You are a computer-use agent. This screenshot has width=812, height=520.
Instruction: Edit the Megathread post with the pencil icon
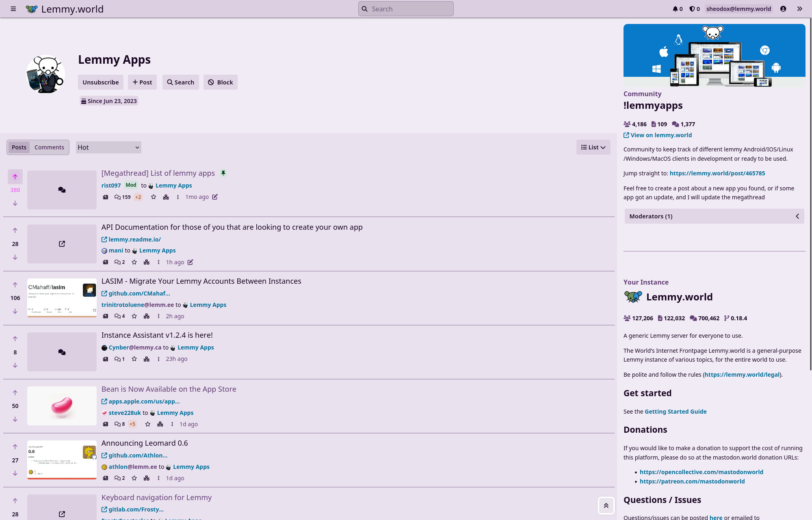click(215, 197)
